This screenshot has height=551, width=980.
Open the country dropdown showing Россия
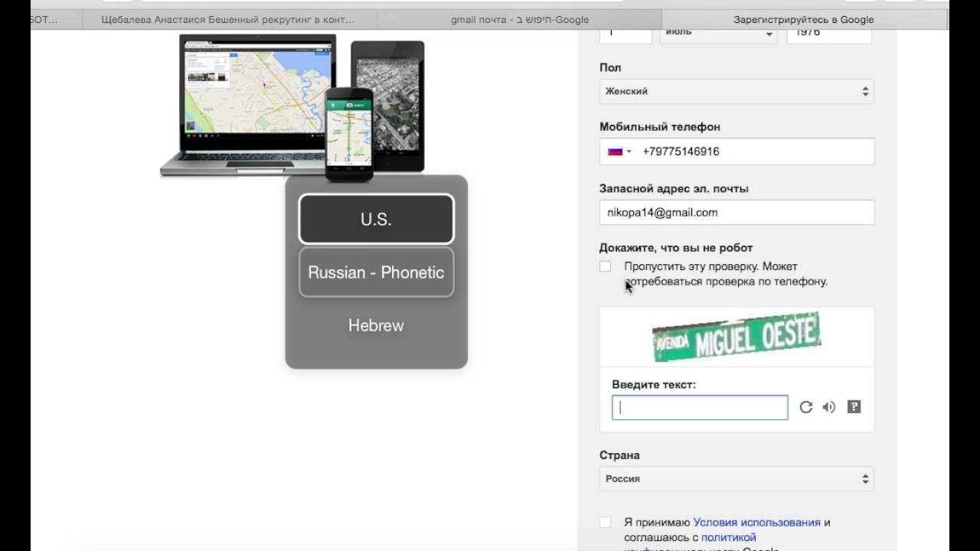[737, 479]
